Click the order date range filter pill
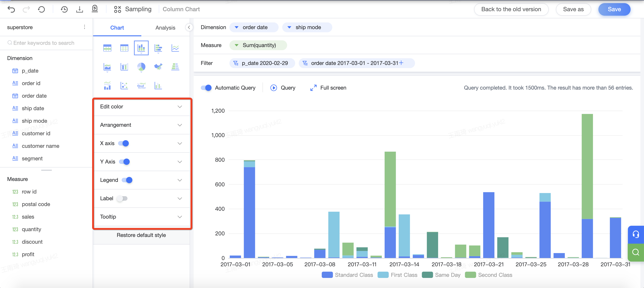Image resolution: width=644 pixels, height=288 pixels. point(356,63)
